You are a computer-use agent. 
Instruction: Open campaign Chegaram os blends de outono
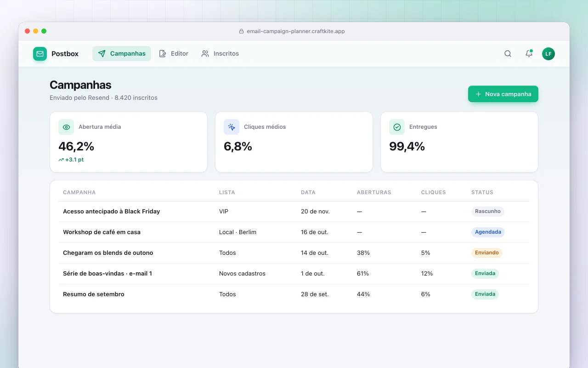[x=108, y=253]
